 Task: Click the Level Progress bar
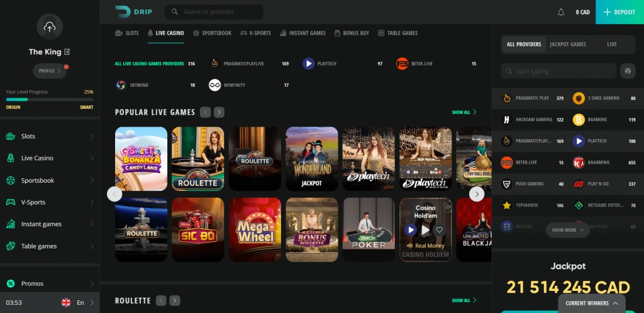click(50, 100)
